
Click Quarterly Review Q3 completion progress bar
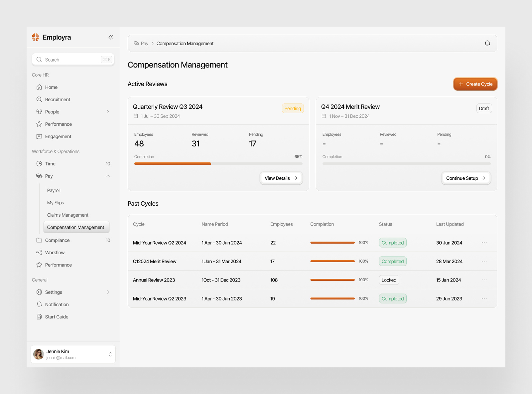coord(218,164)
